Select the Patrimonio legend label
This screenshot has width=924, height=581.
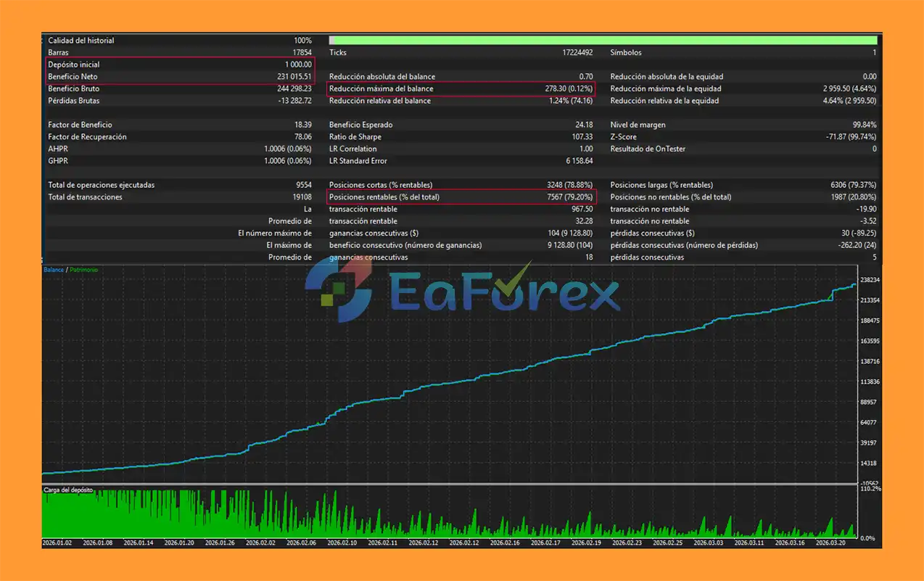pos(83,270)
